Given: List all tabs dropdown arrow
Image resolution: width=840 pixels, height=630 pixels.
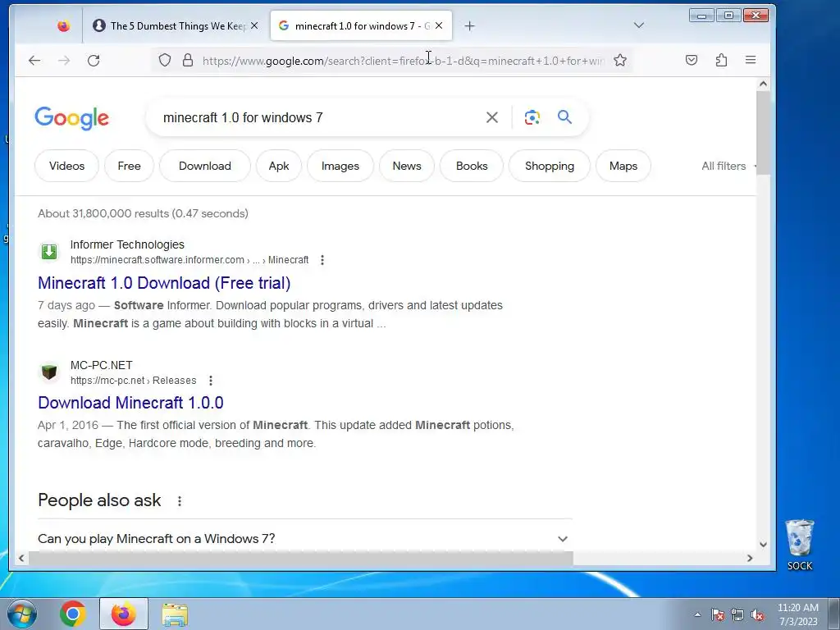Looking at the screenshot, I should click(638, 25).
